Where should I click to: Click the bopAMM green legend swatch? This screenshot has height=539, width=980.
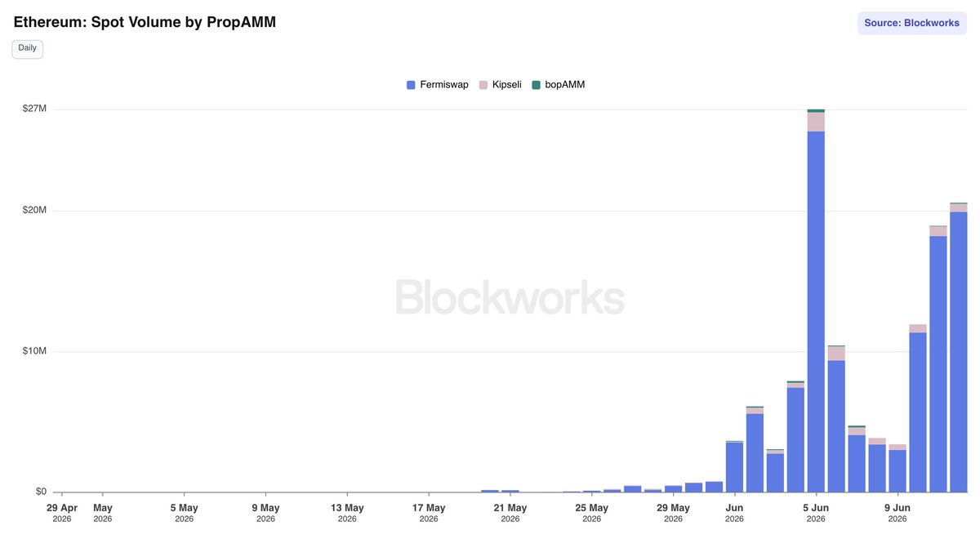(x=536, y=85)
